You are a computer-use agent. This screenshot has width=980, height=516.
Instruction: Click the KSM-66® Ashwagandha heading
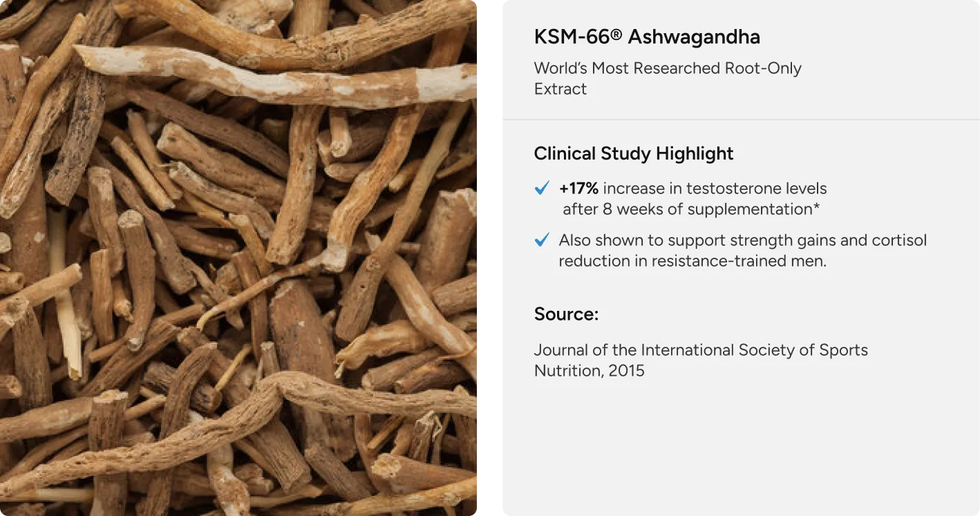pyautogui.click(x=647, y=37)
